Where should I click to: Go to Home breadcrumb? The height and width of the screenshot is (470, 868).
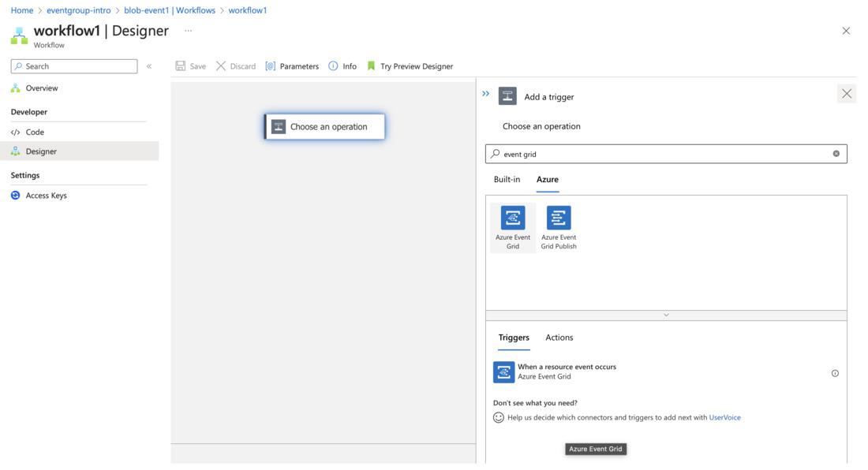[x=22, y=10]
